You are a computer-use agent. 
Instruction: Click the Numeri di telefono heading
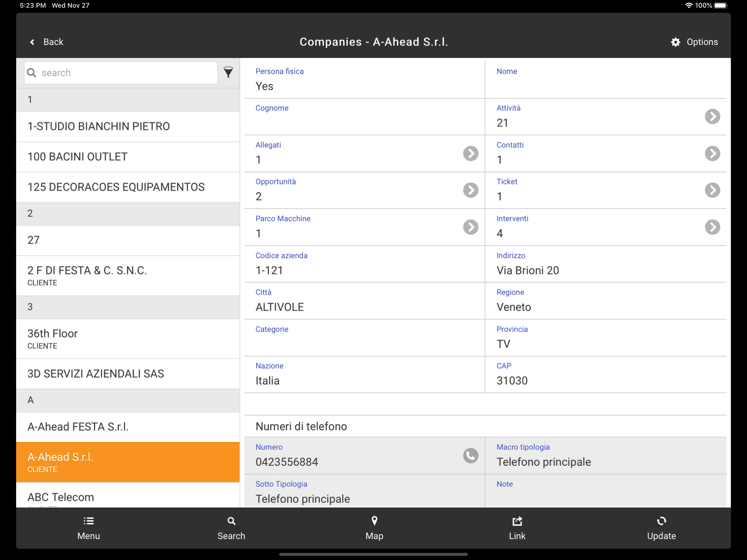301,427
